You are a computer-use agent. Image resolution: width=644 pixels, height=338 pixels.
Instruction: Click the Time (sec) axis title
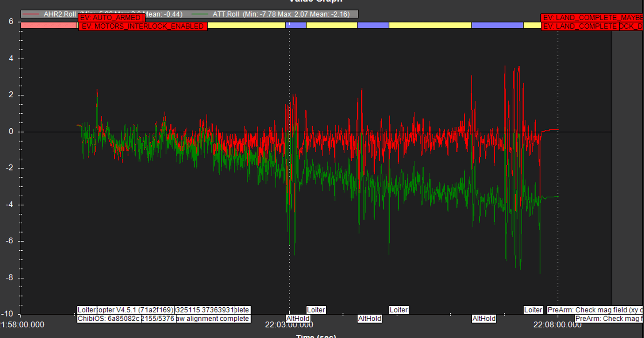coord(316,336)
